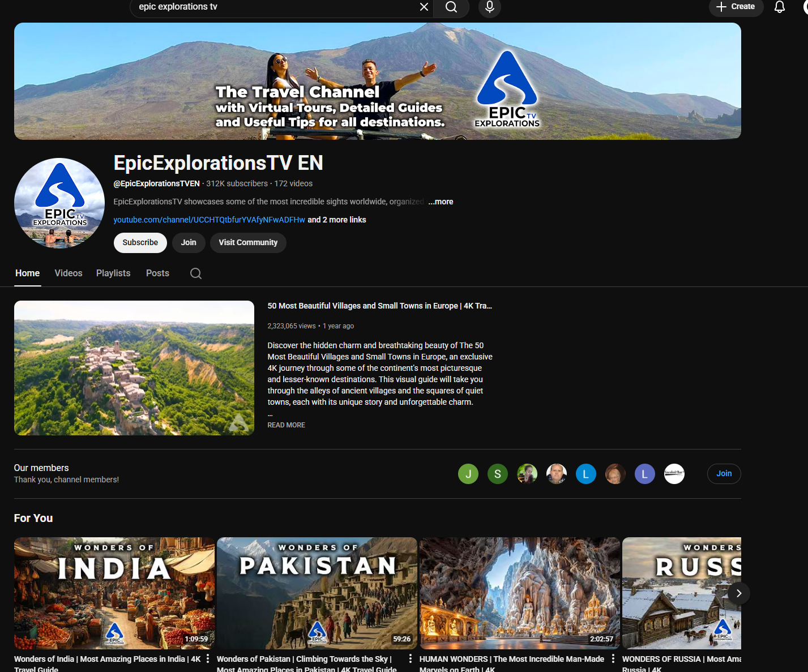The height and width of the screenshot is (672, 808).
Task: Clear the search box with the X icon
Action: pyautogui.click(x=424, y=7)
